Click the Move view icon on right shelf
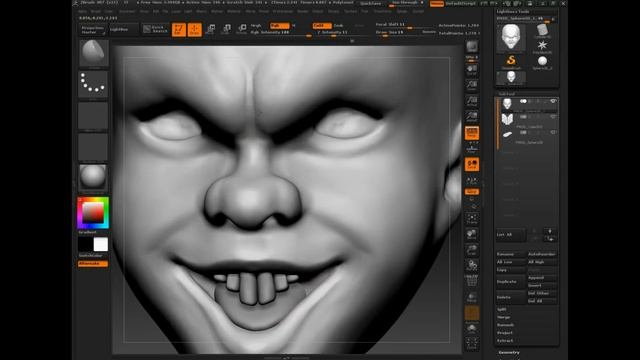This screenshot has height=360, width=640. coord(472,234)
